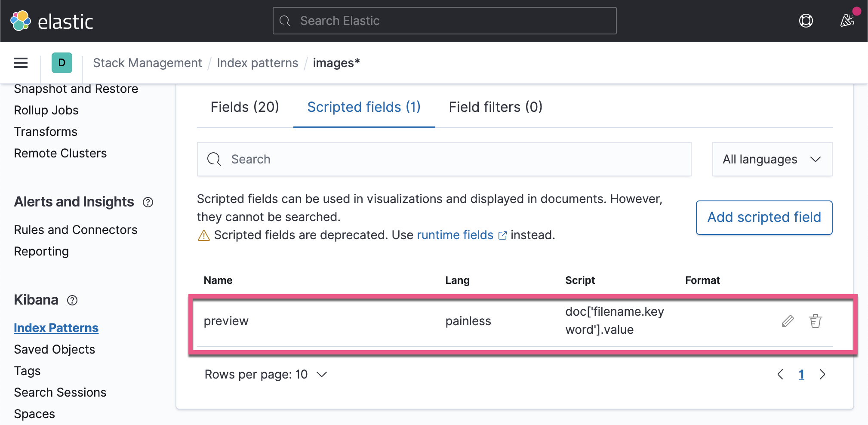Collapse the breadcrumb by clicking Index patterns
This screenshot has width=868, height=425.
pos(257,63)
